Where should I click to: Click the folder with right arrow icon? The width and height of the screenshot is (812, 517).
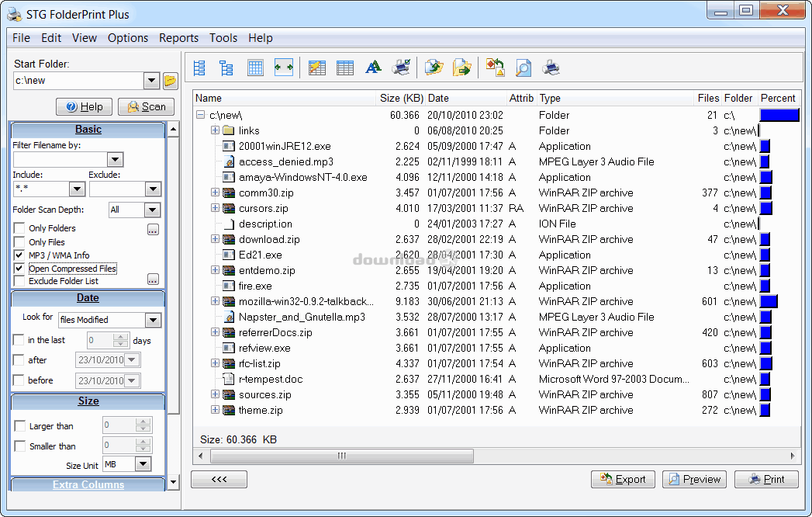(462, 68)
